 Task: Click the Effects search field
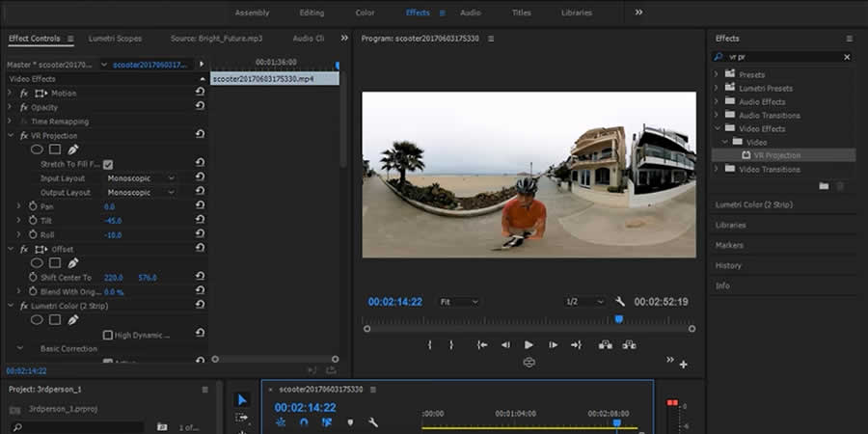coord(783,57)
